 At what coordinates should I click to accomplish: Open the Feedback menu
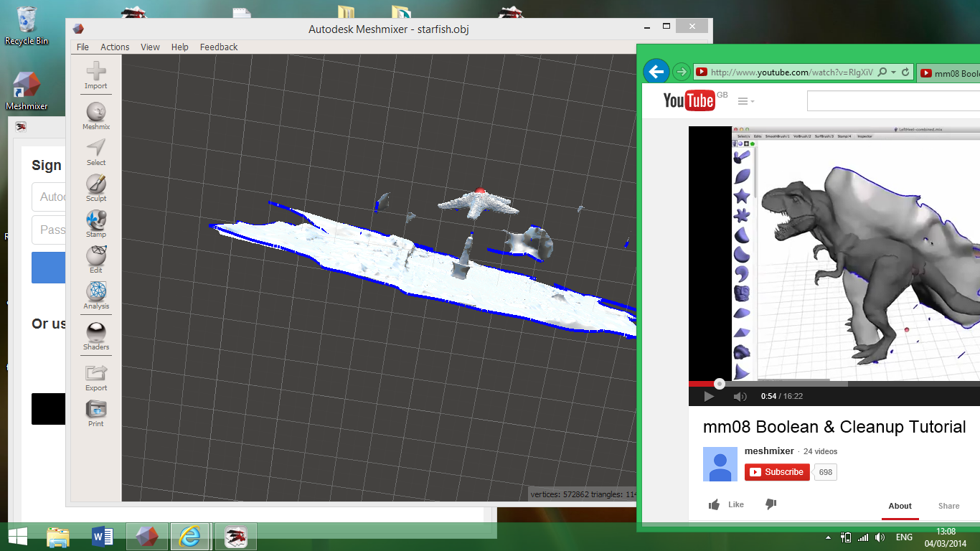(219, 47)
